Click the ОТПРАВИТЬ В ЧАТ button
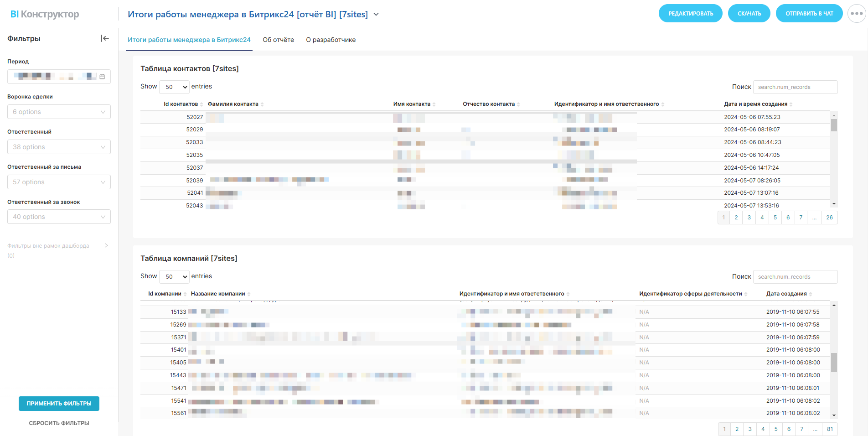868x436 pixels. coord(809,13)
